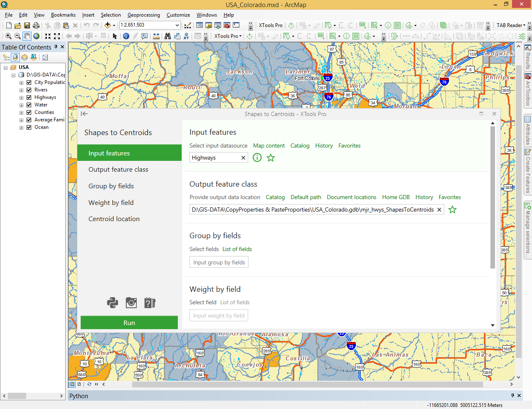
Task: Open the Table Of Contents window icon
Action: (x=199, y=25)
